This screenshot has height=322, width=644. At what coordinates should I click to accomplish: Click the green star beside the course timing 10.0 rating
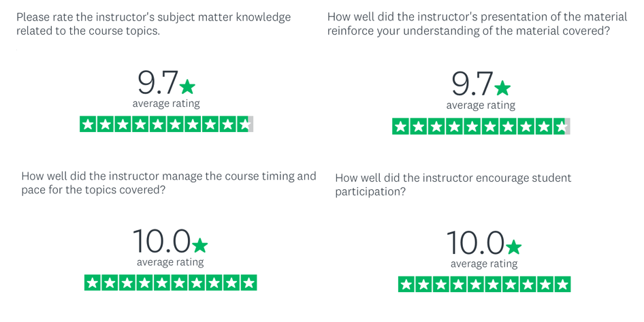[199, 245]
